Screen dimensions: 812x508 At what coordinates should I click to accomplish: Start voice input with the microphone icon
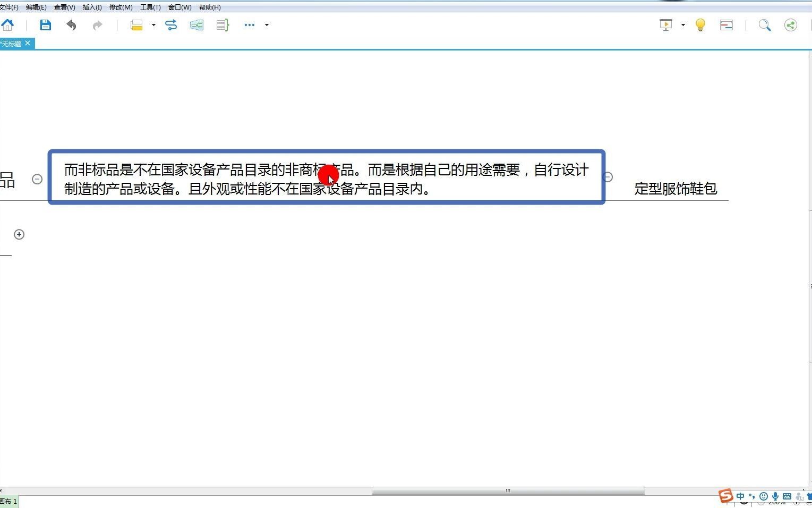click(775, 496)
